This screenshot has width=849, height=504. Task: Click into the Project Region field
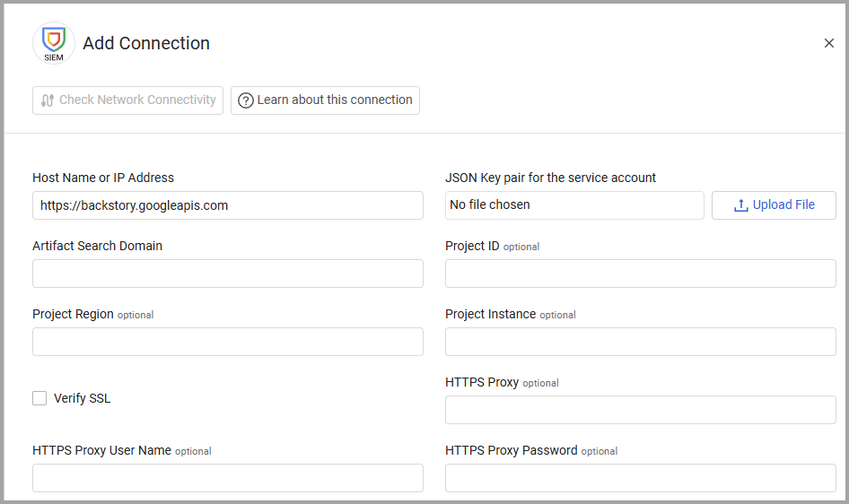[228, 342]
